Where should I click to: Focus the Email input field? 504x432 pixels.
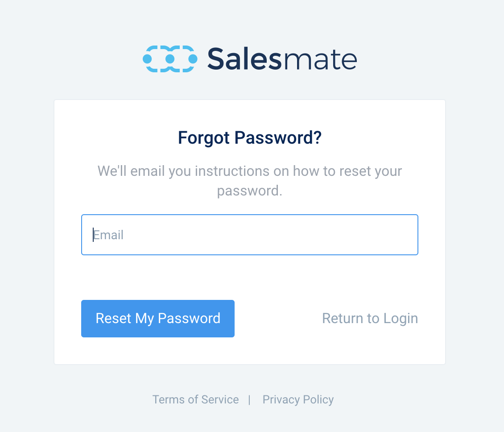tap(250, 235)
